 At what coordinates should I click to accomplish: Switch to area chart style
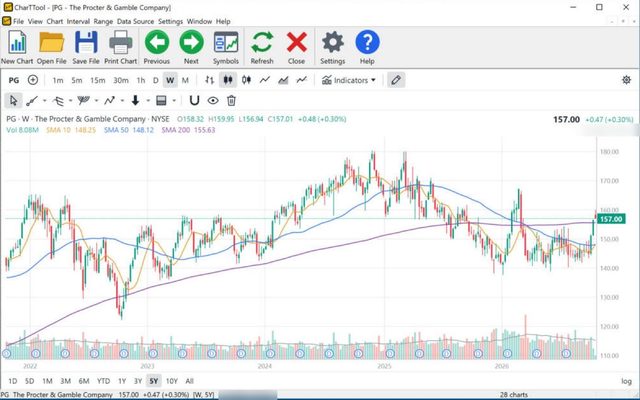click(x=283, y=80)
